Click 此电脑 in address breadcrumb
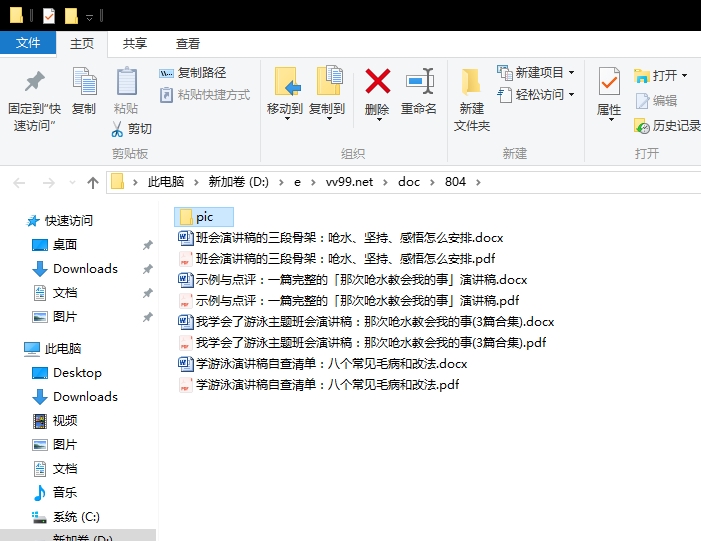Viewport: 701px width, 541px height. tap(166, 182)
